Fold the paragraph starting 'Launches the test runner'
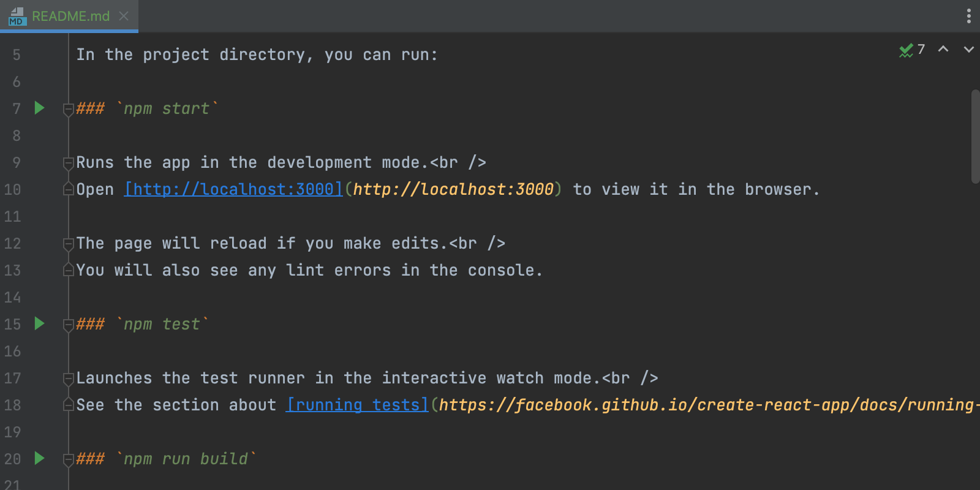The image size is (980, 490). click(x=69, y=379)
